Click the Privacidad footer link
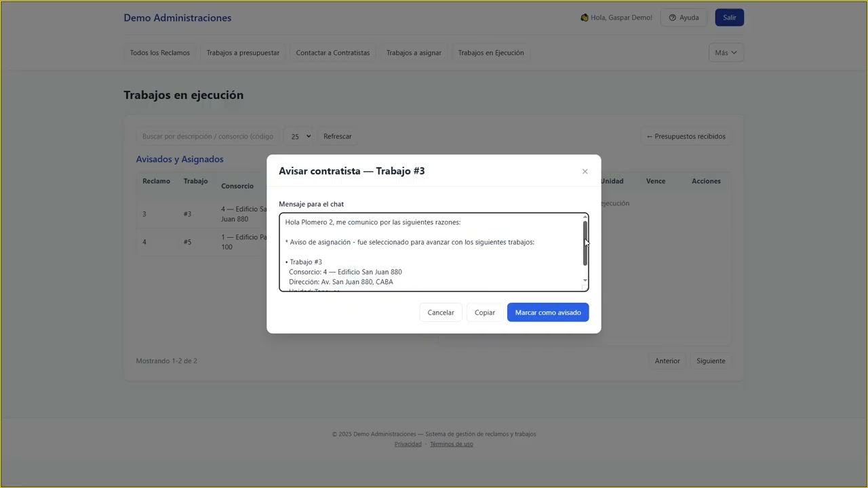The height and width of the screenshot is (488, 868). click(408, 444)
